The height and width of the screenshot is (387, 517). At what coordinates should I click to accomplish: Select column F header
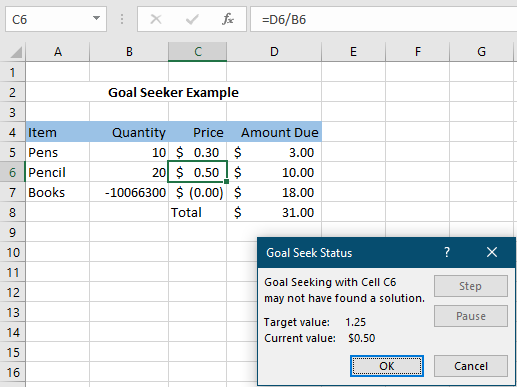(x=417, y=52)
